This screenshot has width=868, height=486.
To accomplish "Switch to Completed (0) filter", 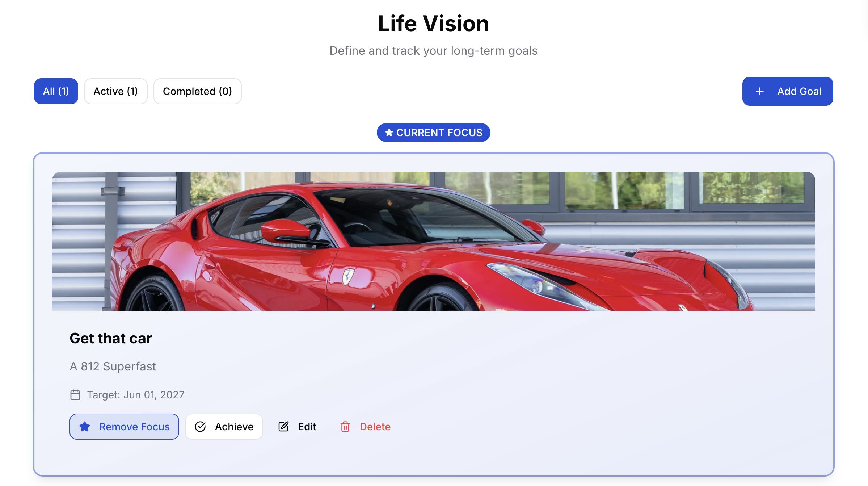I will click(x=197, y=91).
